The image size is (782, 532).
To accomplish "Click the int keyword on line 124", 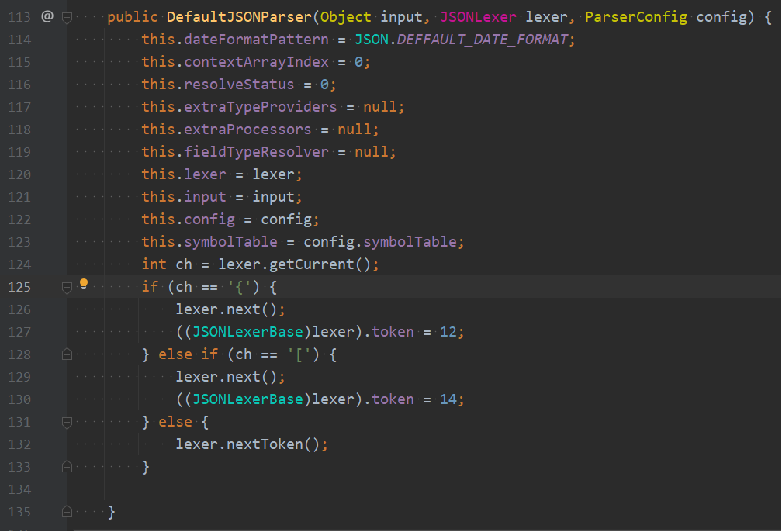I will click(154, 264).
